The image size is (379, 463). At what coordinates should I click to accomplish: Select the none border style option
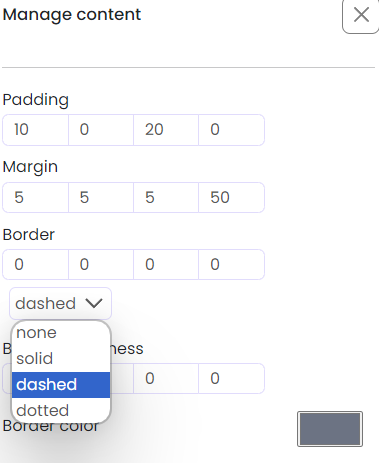coord(61,333)
